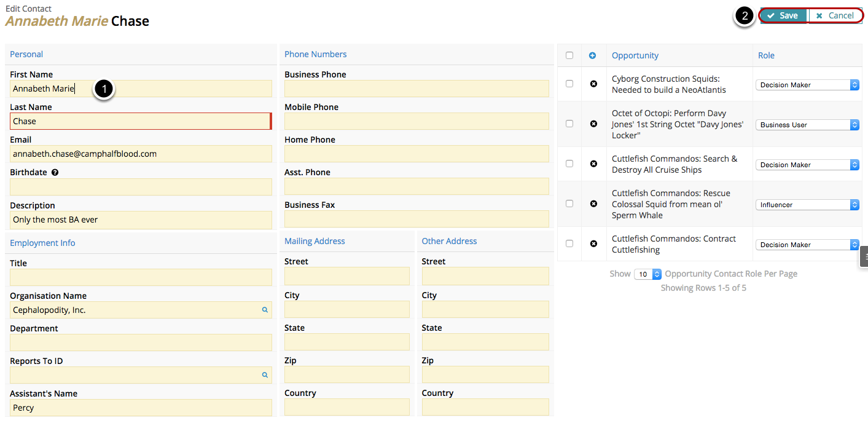Click the Cancel button
The height and width of the screenshot is (423, 868).
coord(835,16)
